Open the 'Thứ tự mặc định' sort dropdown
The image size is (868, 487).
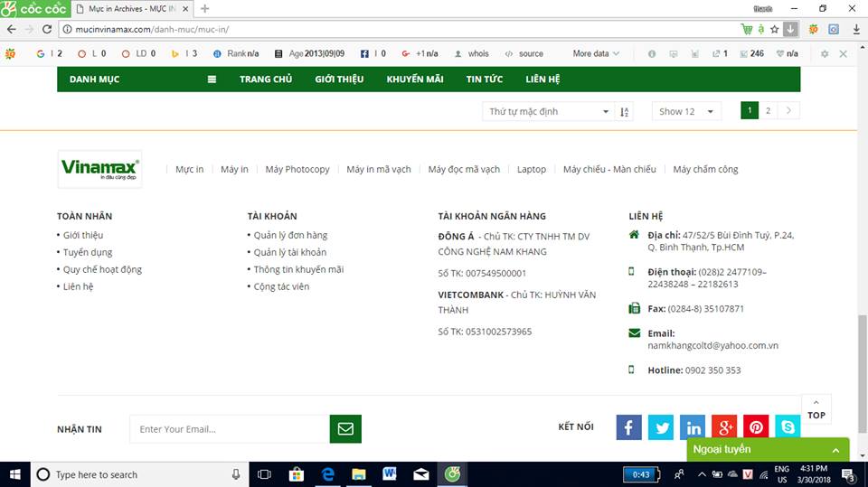point(548,111)
